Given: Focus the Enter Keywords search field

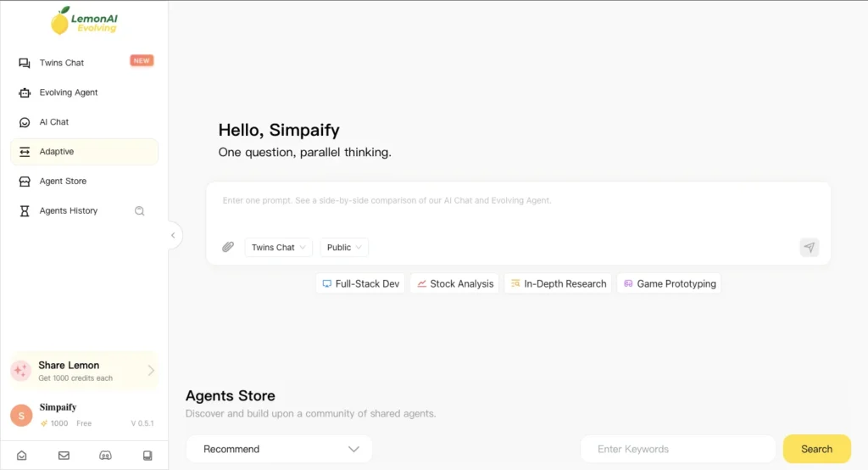Looking at the screenshot, I should click(677, 449).
